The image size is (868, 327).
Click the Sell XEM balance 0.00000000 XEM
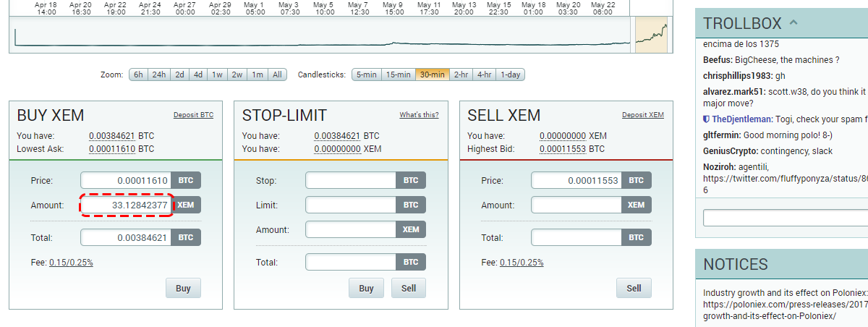pyautogui.click(x=563, y=136)
